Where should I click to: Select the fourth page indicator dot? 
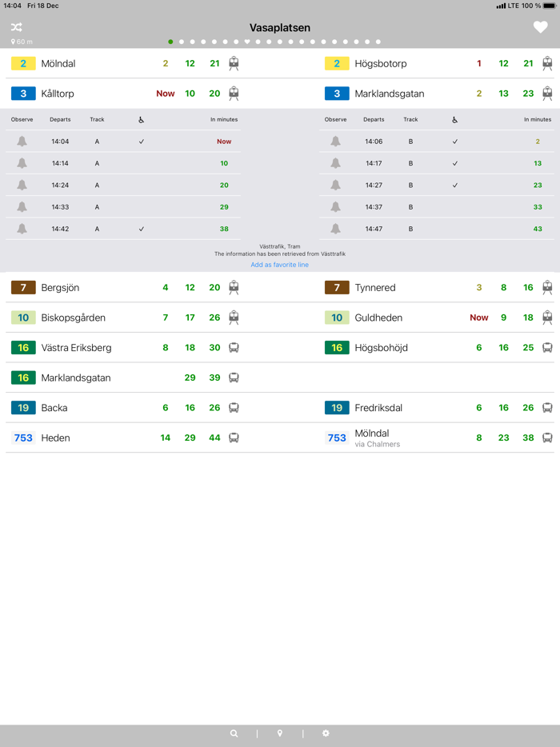[x=203, y=42]
